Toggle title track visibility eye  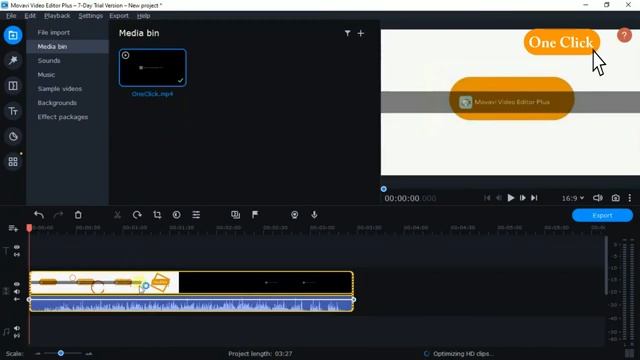(17, 247)
